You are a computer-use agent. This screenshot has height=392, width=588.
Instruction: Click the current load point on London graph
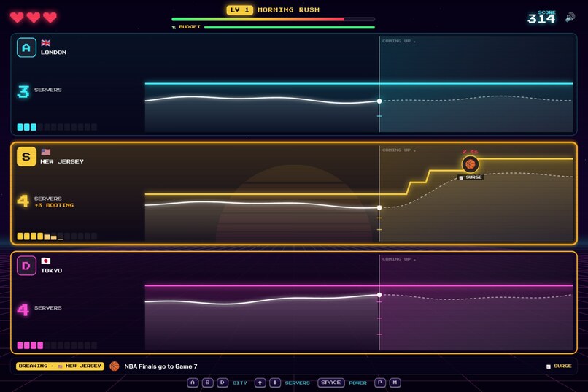click(x=379, y=101)
